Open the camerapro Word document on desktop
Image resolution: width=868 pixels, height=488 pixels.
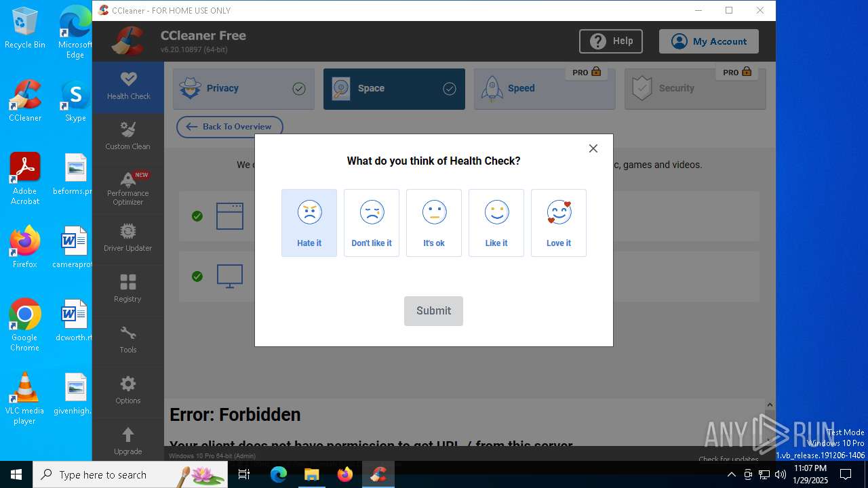coord(74,248)
